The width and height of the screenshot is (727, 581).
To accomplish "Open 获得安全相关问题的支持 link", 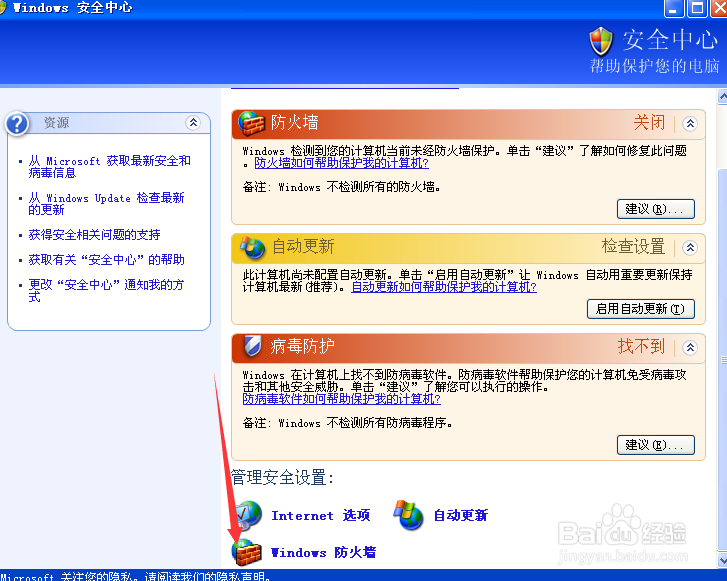I will (x=94, y=235).
